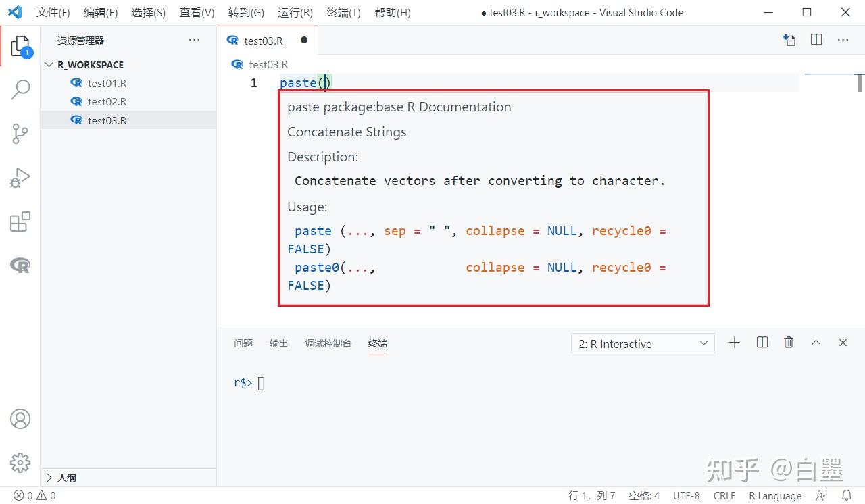Collapse the R_WORKSPACE folder section
The height and width of the screenshot is (504, 865).
49,65
